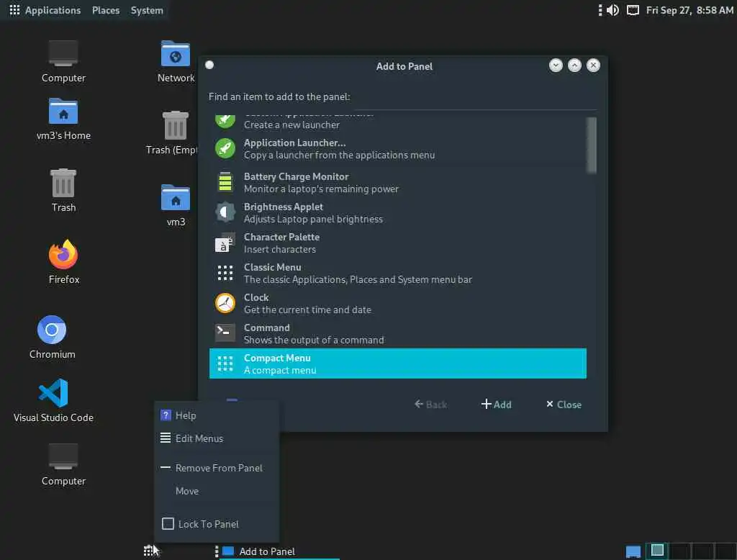The width and height of the screenshot is (737, 560).
Task: Click the Add to Panel taskbar button
Action: (x=280, y=551)
